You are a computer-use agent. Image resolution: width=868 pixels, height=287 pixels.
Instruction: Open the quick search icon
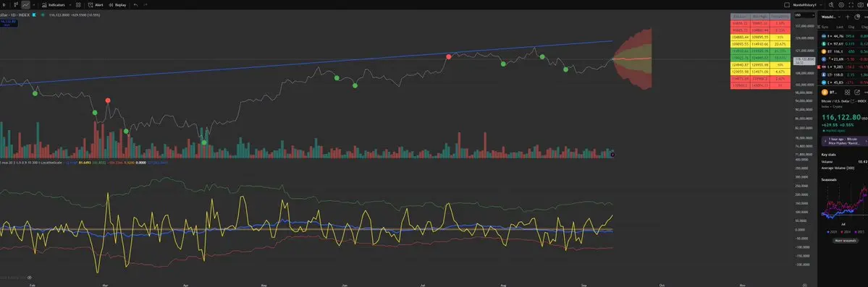[x=831, y=4]
